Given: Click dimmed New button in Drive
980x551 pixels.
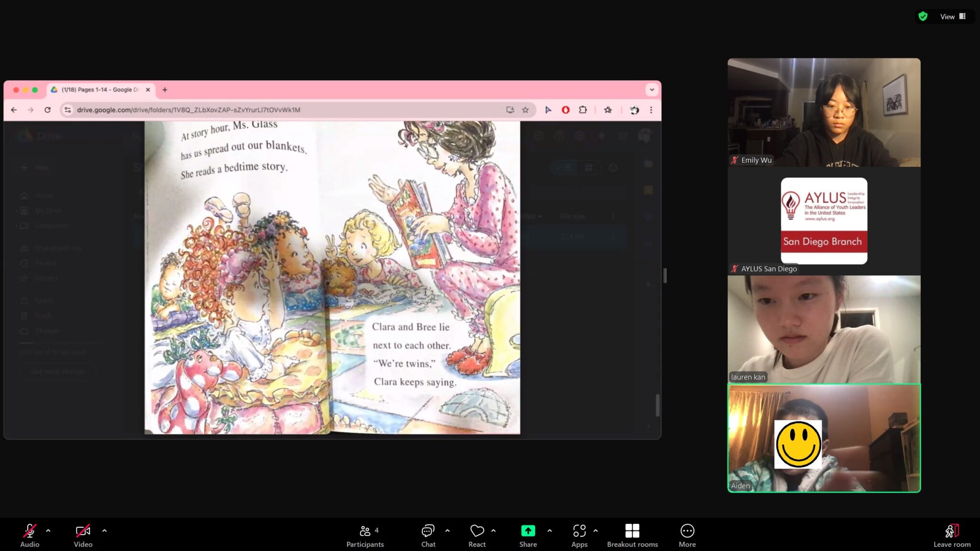Looking at the screenshot, I should [x=35, y=167].
